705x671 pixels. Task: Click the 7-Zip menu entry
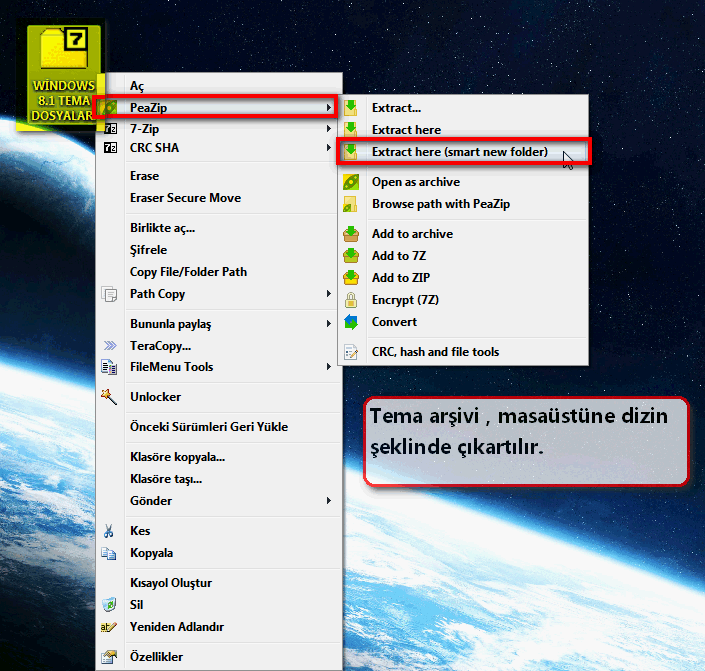[219, 129]
